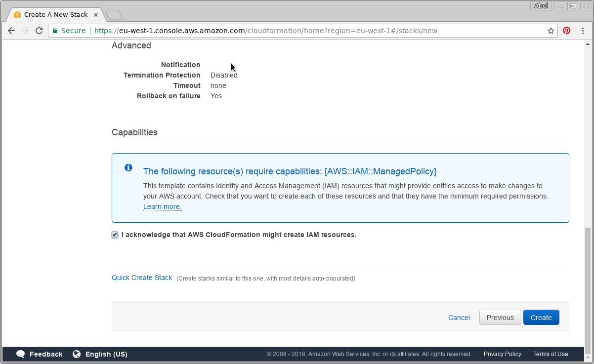Click the URL address bar

(302, 31)
